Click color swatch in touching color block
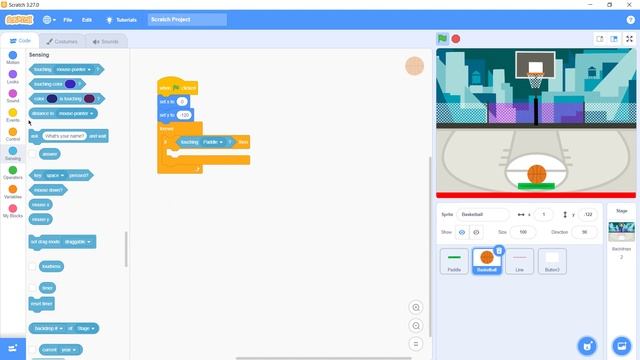The width and height of the screenshot is (640, 360). 70,84
